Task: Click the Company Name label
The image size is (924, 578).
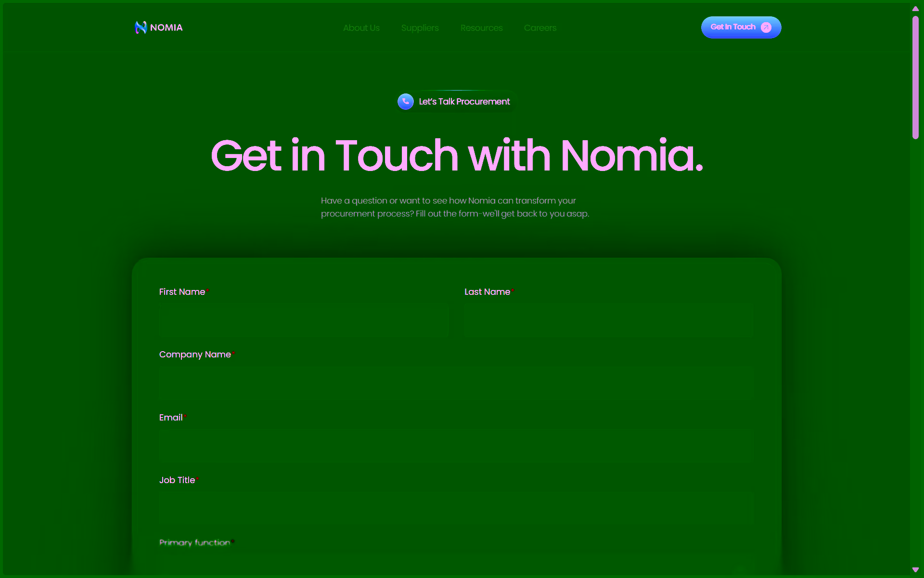Action: click(195, 355)
